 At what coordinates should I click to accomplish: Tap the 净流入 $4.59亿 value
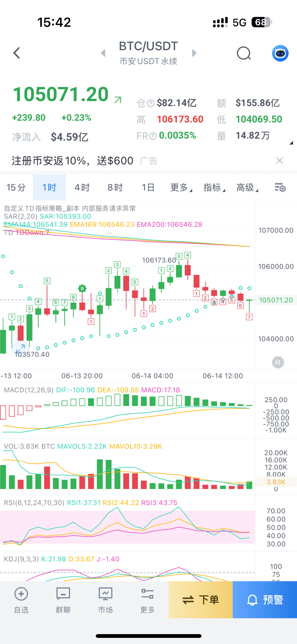tap(70, 137)
